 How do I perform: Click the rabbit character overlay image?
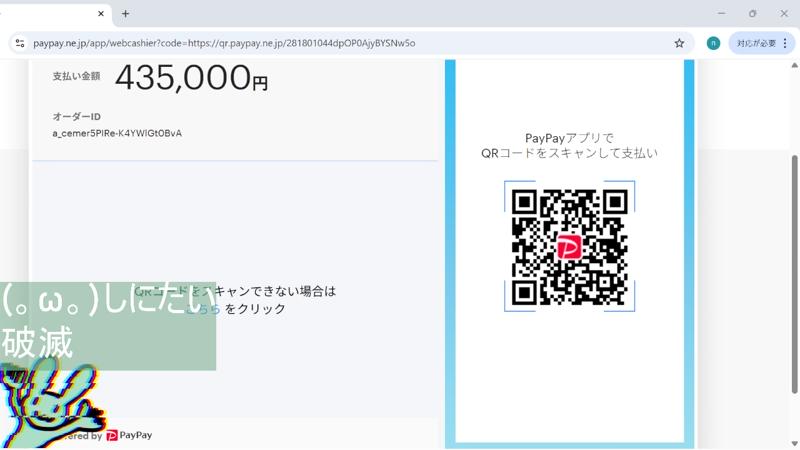pos(51,403)
